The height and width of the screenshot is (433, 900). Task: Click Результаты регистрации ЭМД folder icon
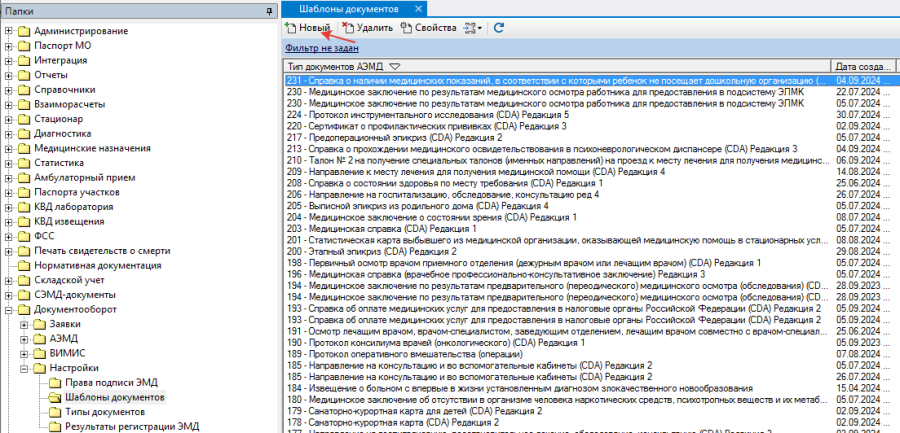click(55, 427)
